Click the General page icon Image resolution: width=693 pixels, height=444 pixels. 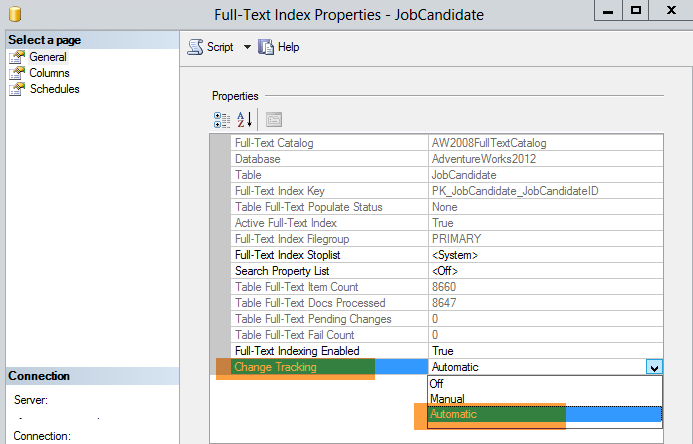17,57
